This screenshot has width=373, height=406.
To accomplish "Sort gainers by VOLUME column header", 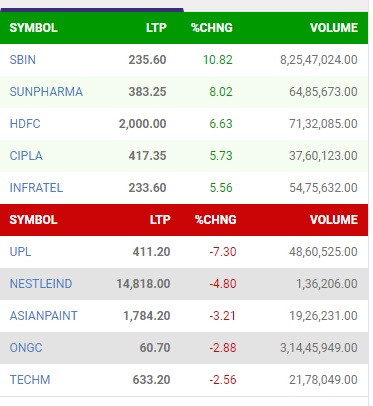I will 334,28.
